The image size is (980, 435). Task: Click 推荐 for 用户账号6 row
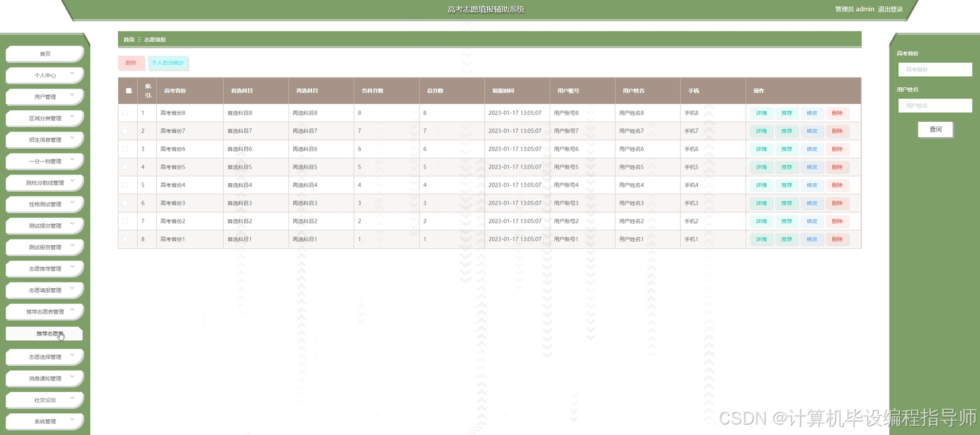tap(786, 149)
